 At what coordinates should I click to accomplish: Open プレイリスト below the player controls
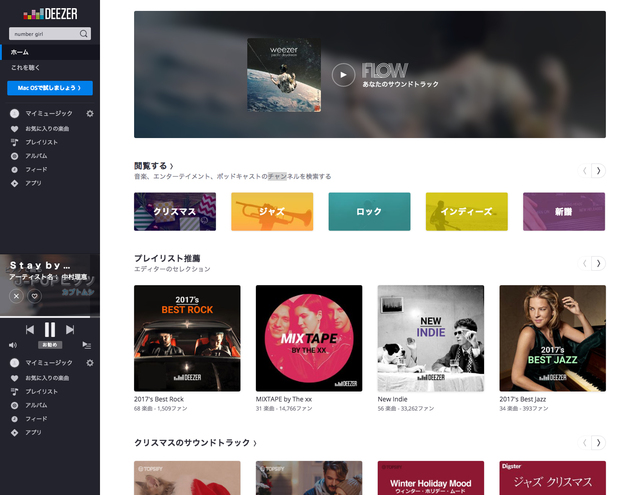[x=42, y=392]
